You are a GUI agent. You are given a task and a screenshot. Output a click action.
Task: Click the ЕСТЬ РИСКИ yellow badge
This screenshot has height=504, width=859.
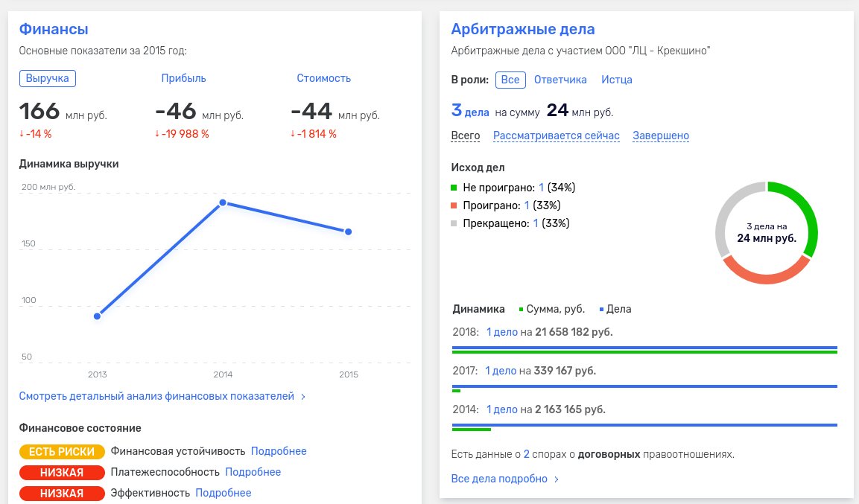coord(62,451)
